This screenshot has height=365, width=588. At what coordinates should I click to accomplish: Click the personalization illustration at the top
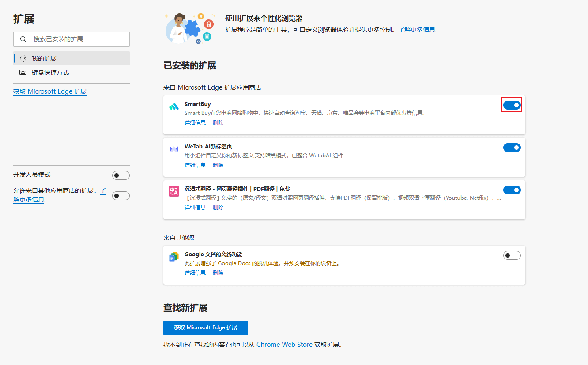[189, 28]
